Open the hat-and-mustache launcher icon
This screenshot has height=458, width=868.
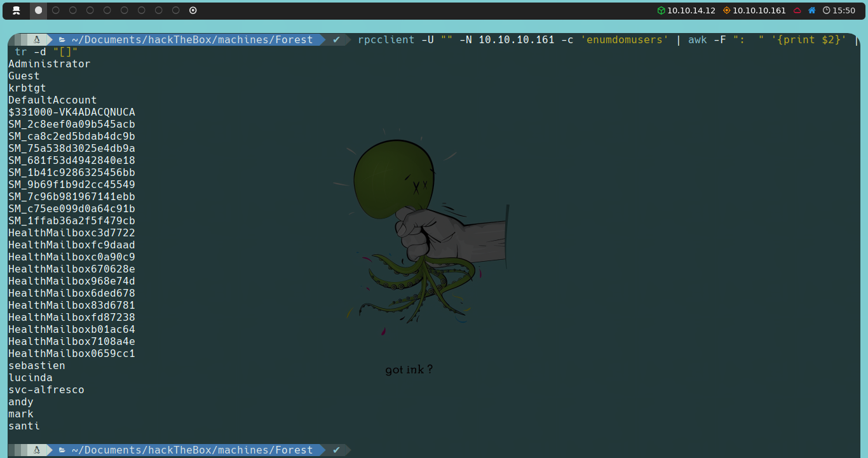coord(17,10)
